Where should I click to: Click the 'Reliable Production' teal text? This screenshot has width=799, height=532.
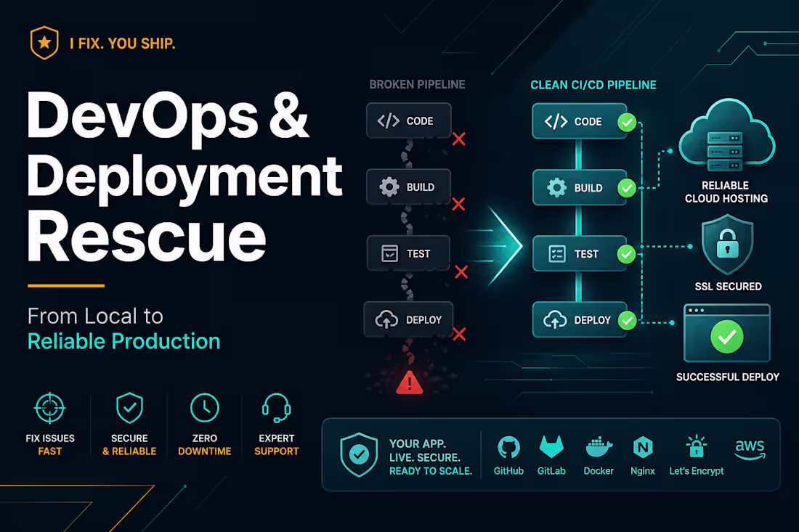coord(123,342)
